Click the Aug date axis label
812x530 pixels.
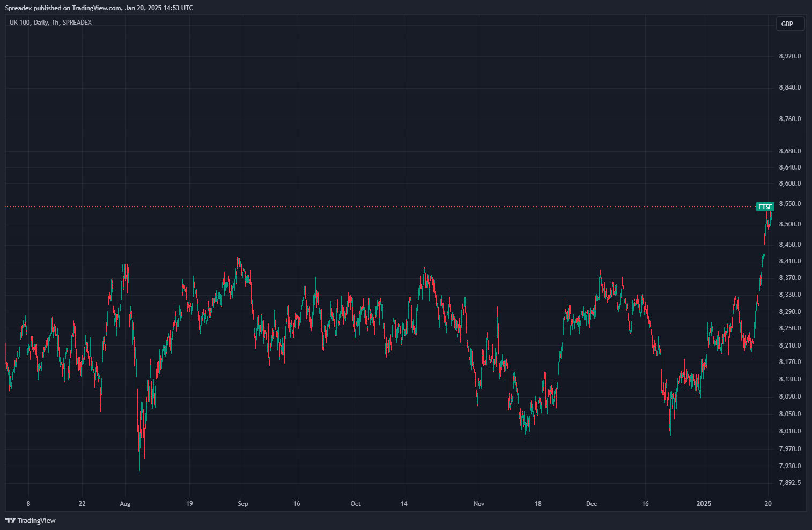tap(125, 504)
